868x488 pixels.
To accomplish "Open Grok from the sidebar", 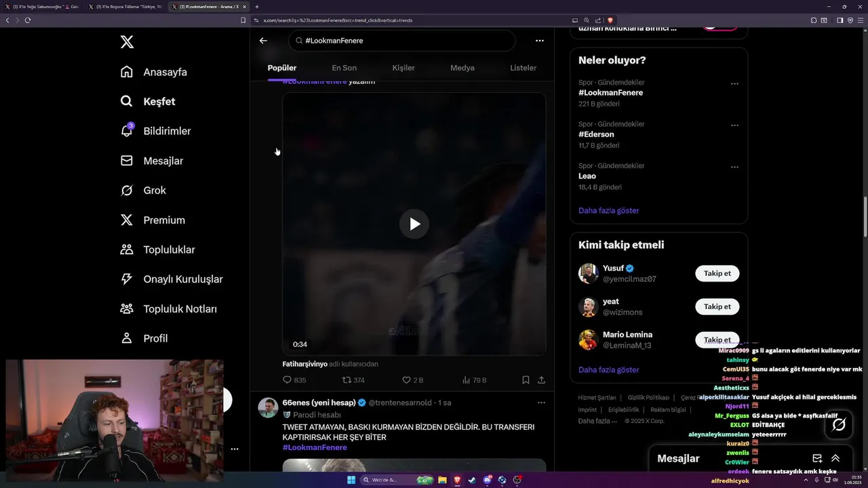I will [143, 190].
